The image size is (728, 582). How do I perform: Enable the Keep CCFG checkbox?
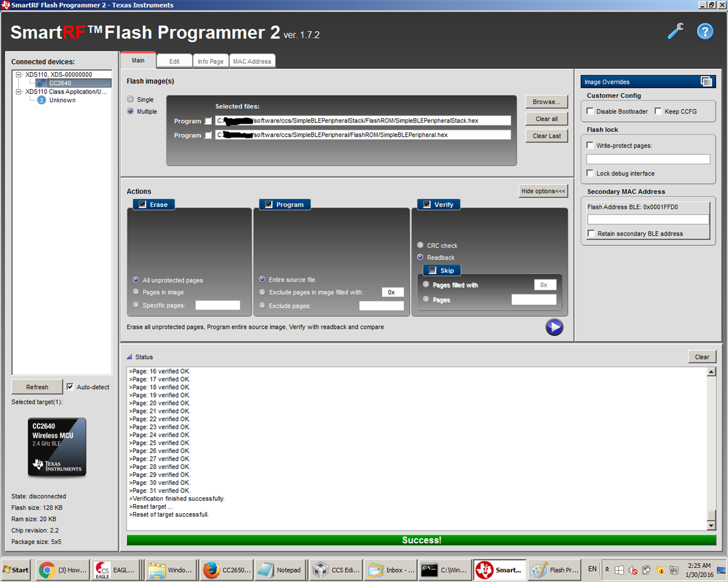coord(658,111)
